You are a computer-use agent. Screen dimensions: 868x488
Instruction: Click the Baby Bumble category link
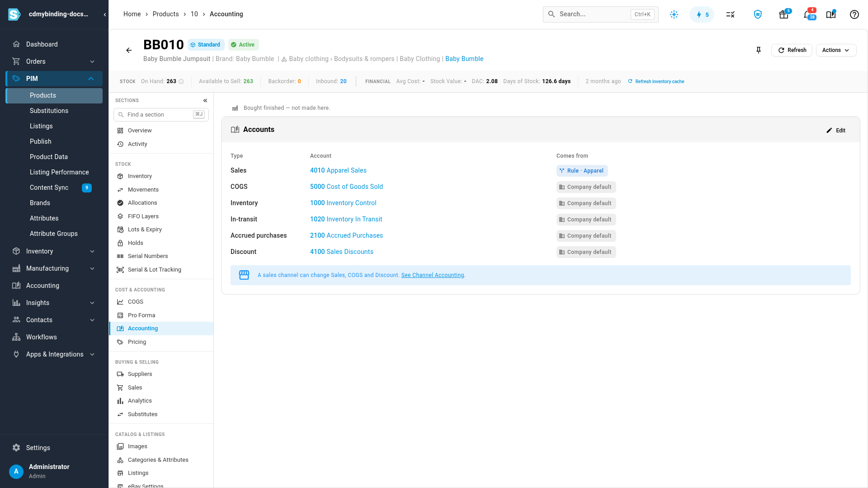click(x=464, y=59)
